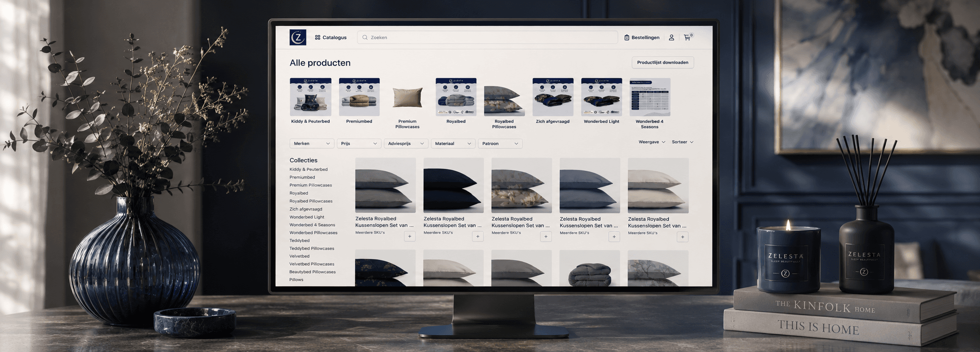This screenshot has height=352, width=980.
Task: Open Wonderbed 4 Seasons category thumbnail
Action: [650, 97]
